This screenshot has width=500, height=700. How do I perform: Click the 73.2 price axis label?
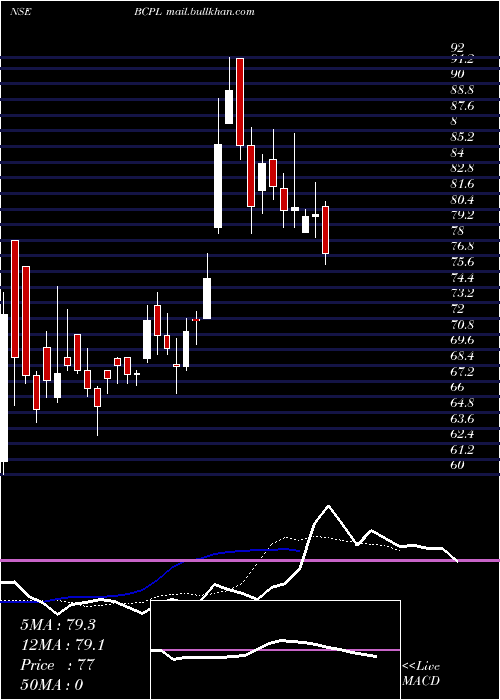coord(462,293)
